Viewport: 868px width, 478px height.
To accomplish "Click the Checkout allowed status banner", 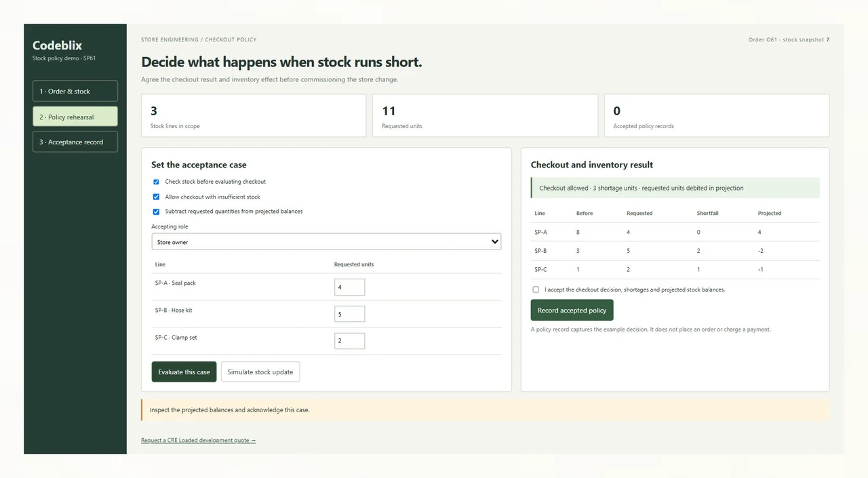I will 675,188.
